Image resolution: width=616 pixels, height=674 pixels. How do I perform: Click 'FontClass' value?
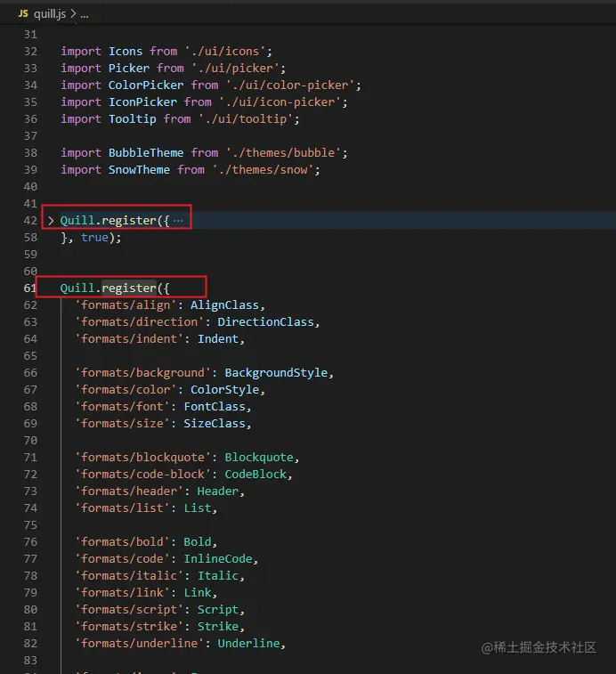(x=215, y=406)
